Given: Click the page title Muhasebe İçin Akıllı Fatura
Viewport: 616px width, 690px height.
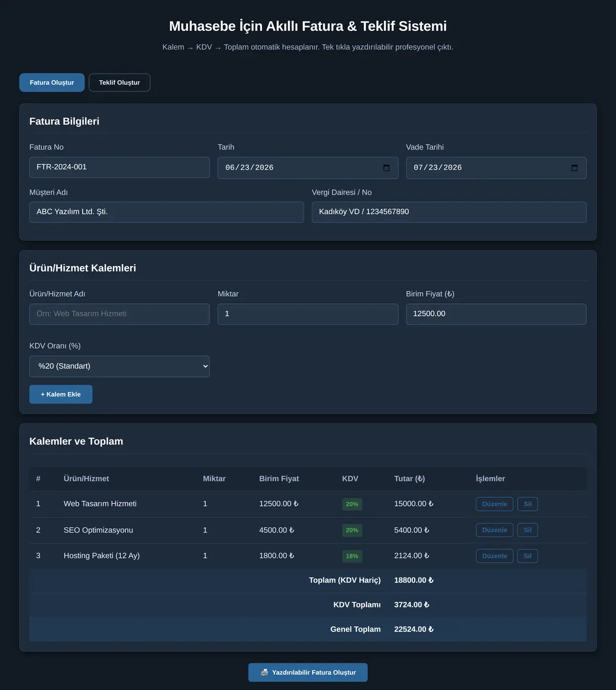Looking at the screenshot, I should (308, 26).
